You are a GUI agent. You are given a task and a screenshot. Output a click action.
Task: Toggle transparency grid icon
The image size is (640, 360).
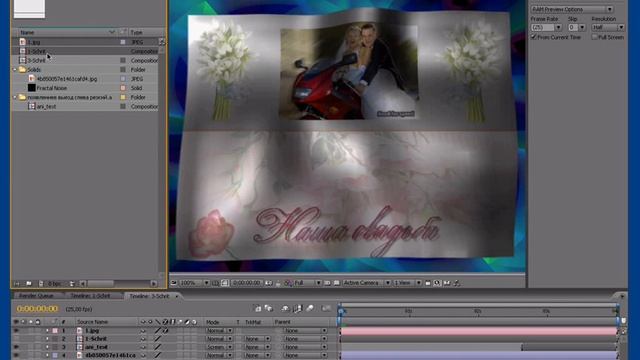pyautogui.click(x=337, y=283)
